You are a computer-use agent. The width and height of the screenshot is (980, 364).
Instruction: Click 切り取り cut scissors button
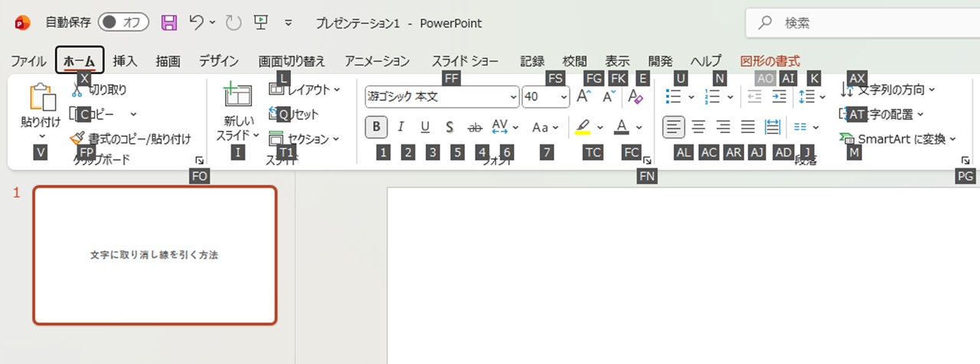[x=99, y=89]
